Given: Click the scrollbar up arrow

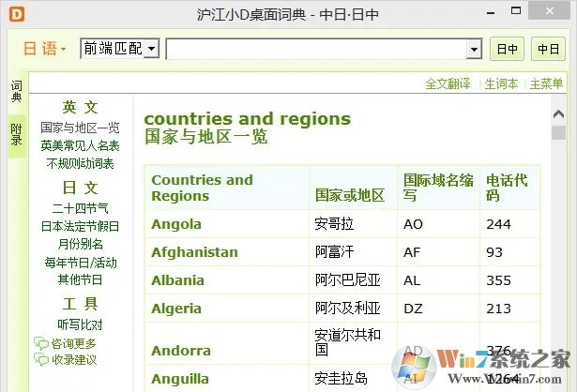Looking at the screenshot, I should click(558, 114).
